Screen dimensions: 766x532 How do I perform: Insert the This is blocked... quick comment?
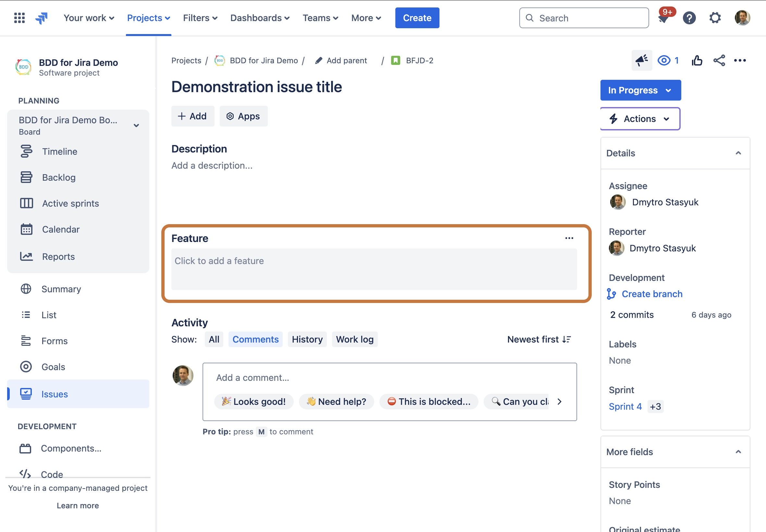pos(428,401)
